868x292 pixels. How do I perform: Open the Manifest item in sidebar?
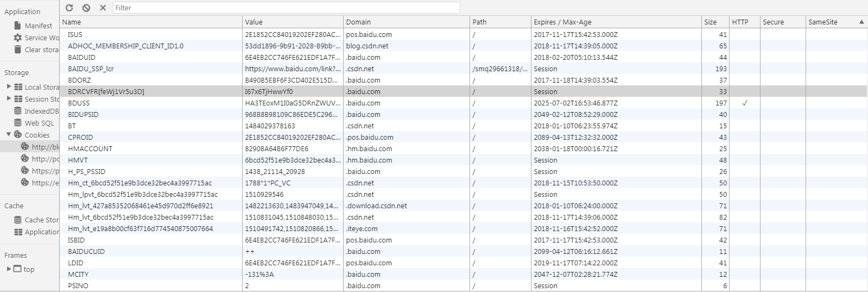(x=38, y=26)
